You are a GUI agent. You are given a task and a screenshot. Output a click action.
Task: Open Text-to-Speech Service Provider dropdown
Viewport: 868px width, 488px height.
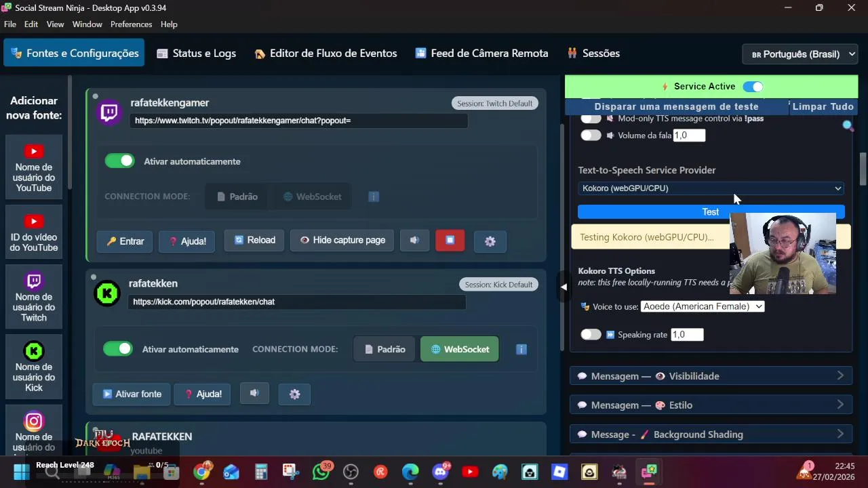point(711,188)
